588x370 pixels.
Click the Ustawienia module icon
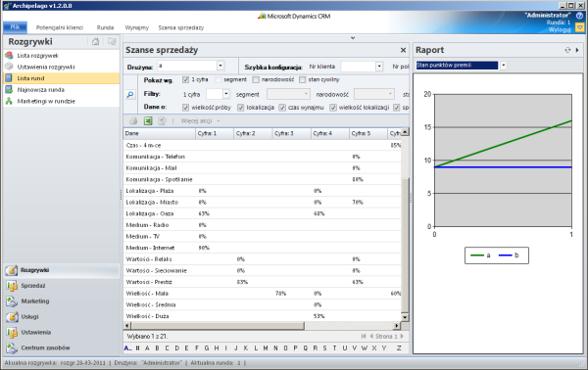pyautogui.click(x=12, y=332)
